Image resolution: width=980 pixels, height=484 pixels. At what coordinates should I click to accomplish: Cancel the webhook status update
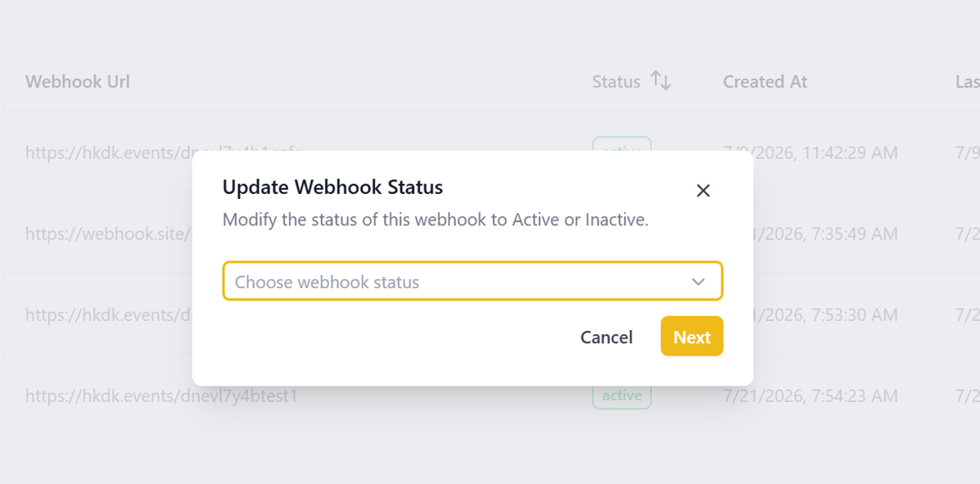coord(606,337)
